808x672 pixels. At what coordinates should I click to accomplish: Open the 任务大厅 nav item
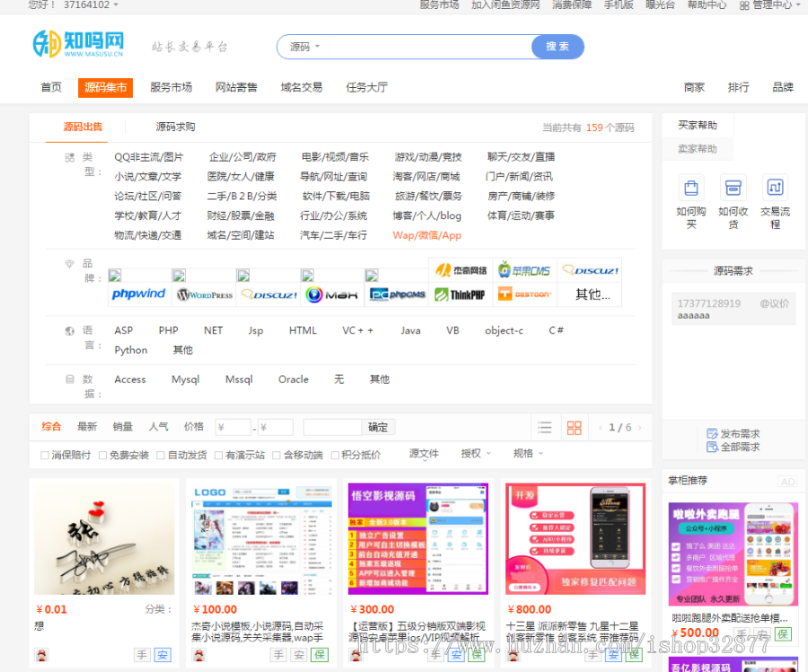[366, 88]
